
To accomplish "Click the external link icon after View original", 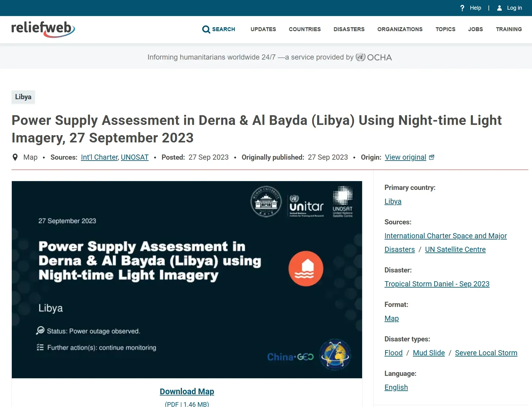I will click(432, 157).
